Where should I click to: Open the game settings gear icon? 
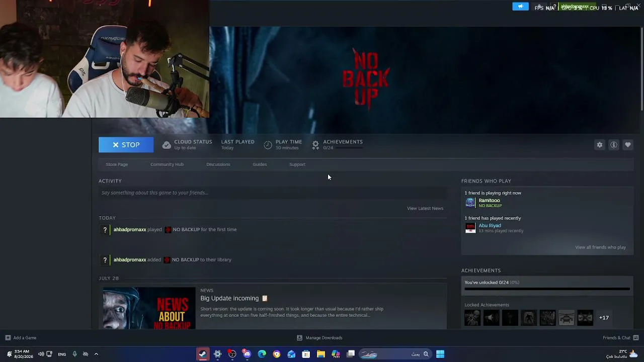pyautogui.click(x=600, y=145)
